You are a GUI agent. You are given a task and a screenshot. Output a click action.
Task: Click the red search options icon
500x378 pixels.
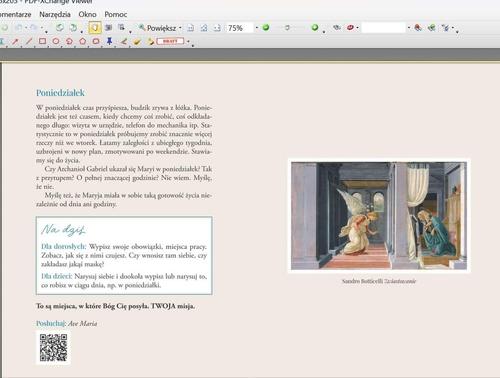(350, 28)
